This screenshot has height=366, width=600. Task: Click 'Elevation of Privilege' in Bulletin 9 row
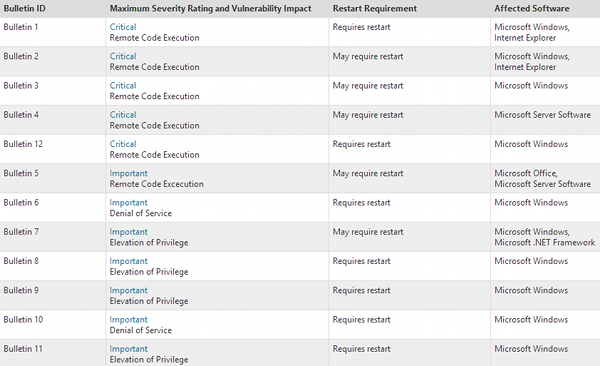click(x=149, y=301)
